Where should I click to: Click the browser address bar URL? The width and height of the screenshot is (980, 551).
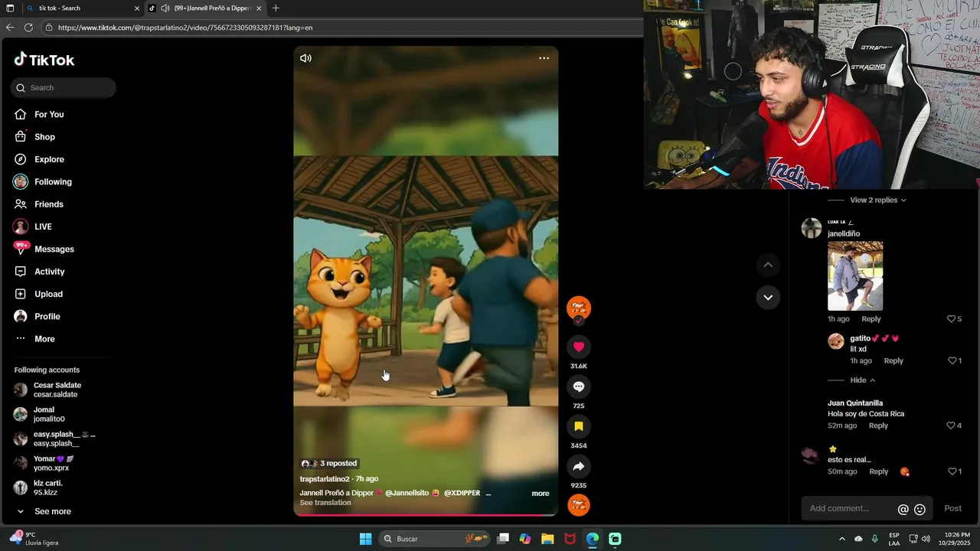click(x=185, y=28)
